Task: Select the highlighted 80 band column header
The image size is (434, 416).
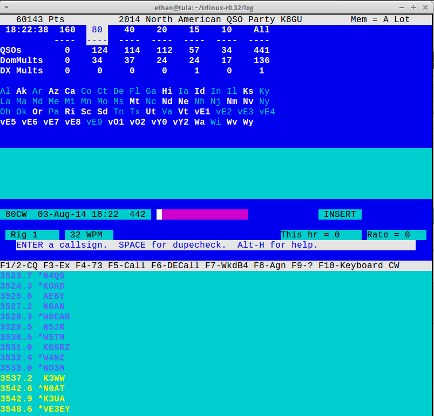Action: [x=97, y=30]
